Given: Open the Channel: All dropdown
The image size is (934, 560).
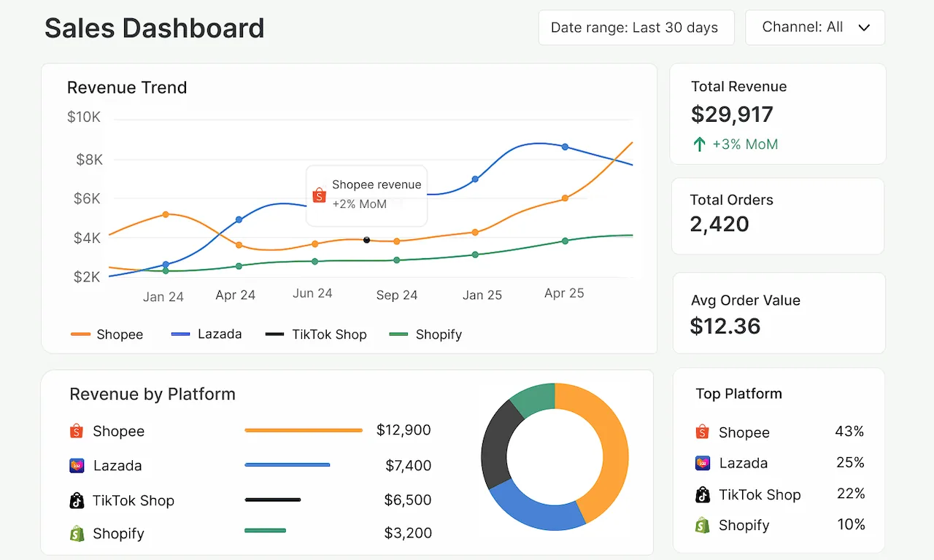Looking at the screenshot, I should coord(814,27).
